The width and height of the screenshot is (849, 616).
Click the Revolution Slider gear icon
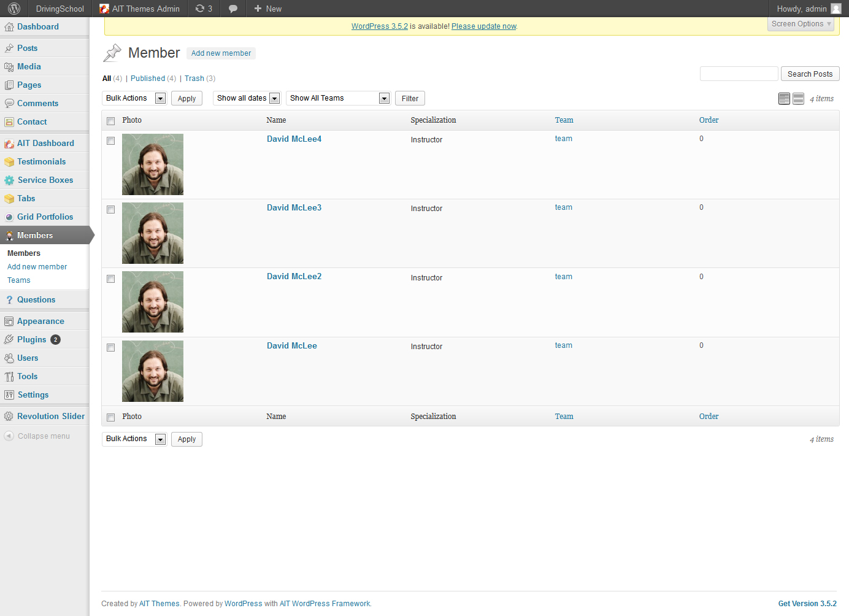9,416
